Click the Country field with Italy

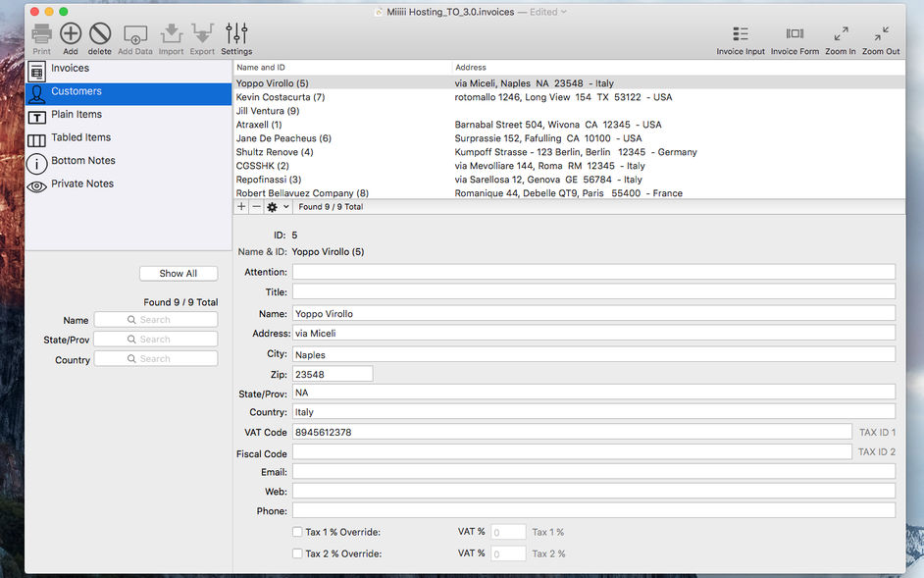coord(594,412)
